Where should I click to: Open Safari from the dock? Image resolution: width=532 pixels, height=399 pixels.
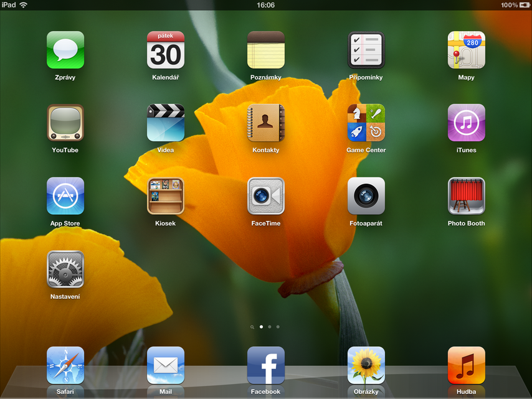point(65,365)
